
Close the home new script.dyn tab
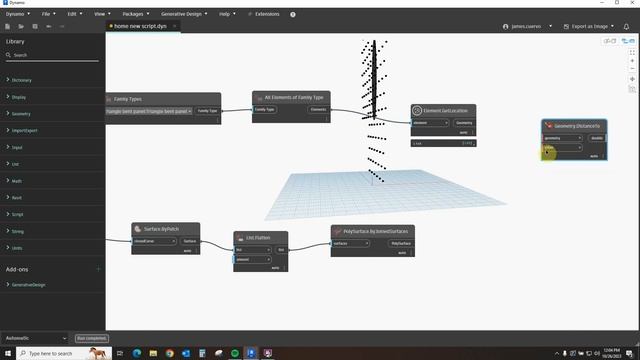(x=174, y=26)
